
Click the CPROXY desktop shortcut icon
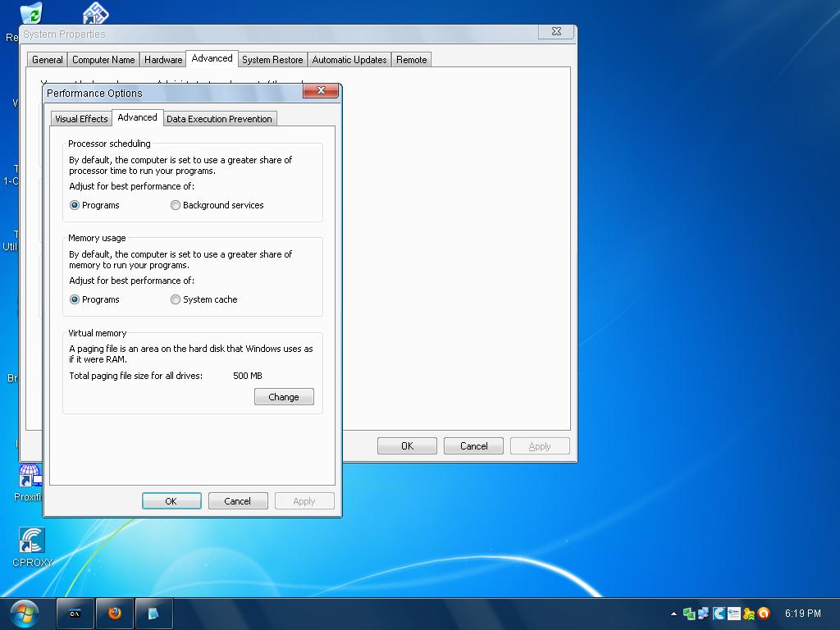(31, 541)
